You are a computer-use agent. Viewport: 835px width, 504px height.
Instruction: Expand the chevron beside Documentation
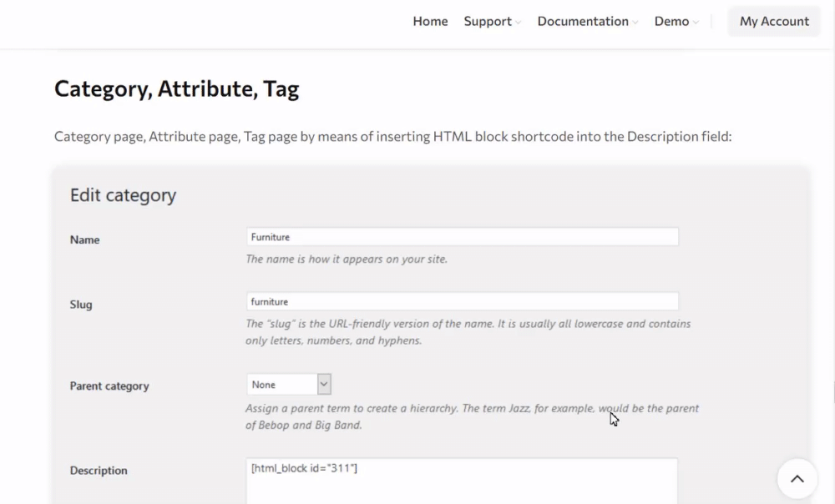[x=635, y=23]
